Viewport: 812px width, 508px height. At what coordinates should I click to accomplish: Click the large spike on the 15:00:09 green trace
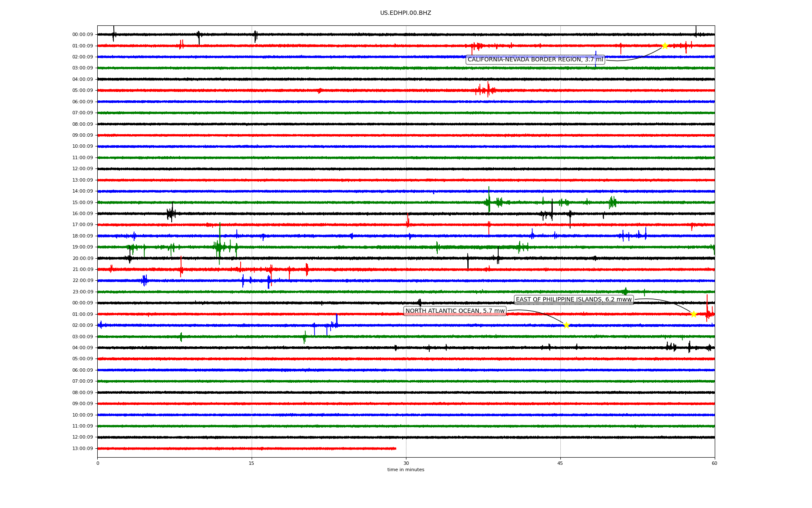click(489, 199)
